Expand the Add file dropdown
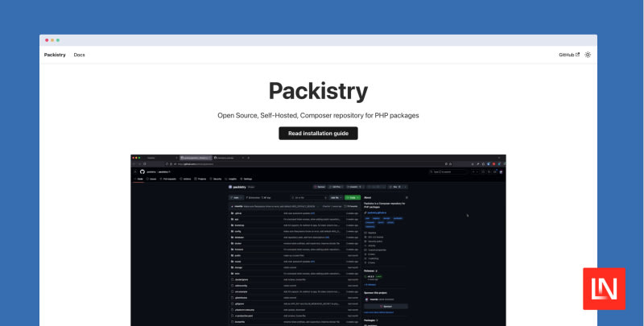 coord(334,197)
